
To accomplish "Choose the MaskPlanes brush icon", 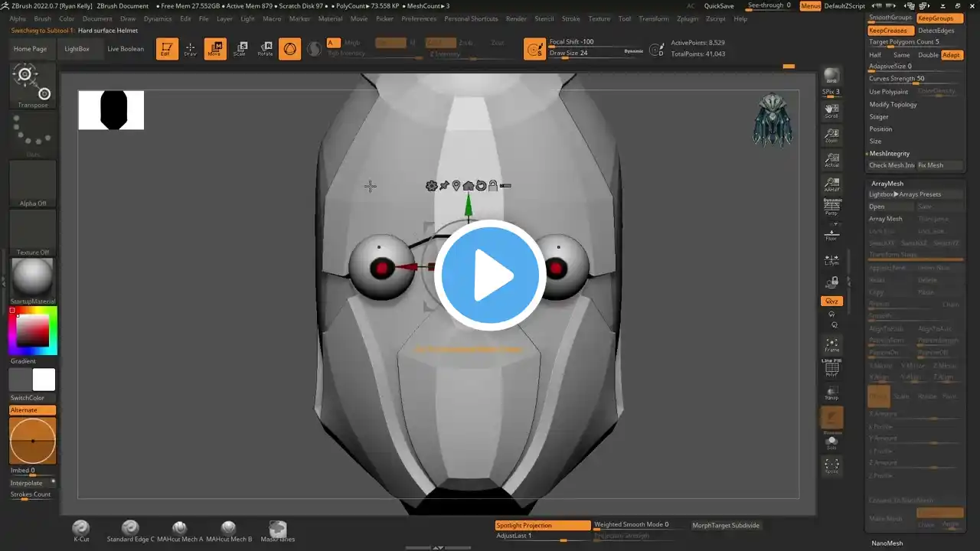I will click(x=278, y=530).
